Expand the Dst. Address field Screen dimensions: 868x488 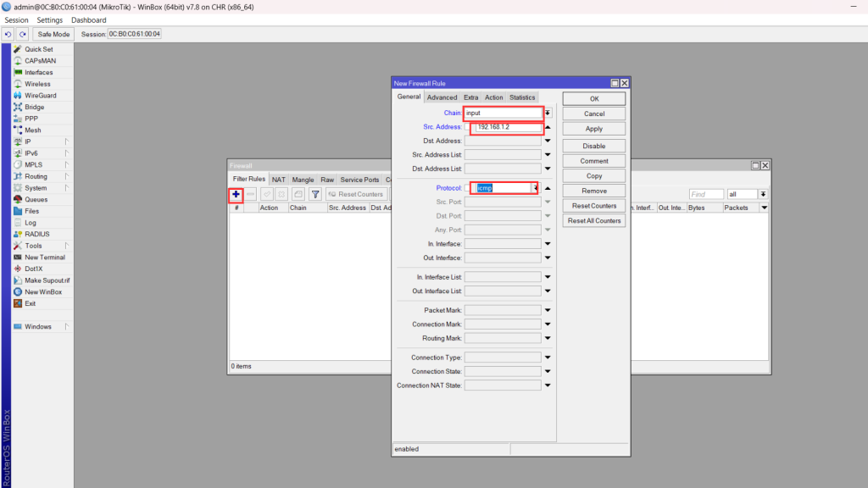(548, 141)
